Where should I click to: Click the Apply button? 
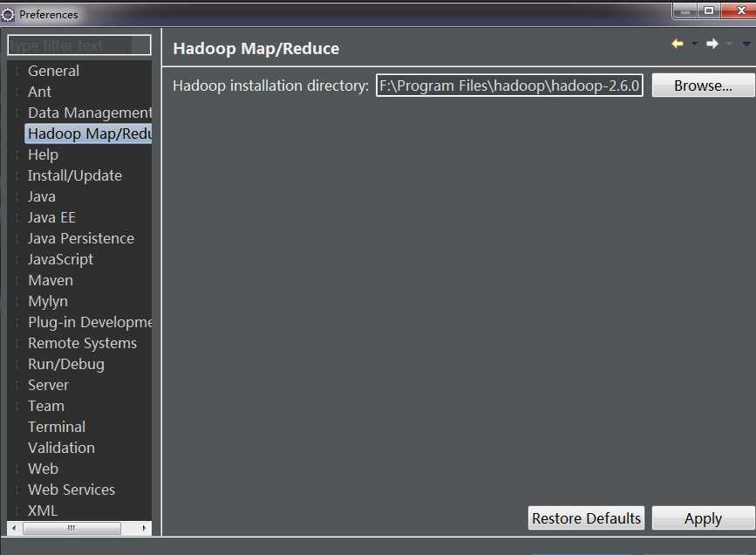point(703,517)
